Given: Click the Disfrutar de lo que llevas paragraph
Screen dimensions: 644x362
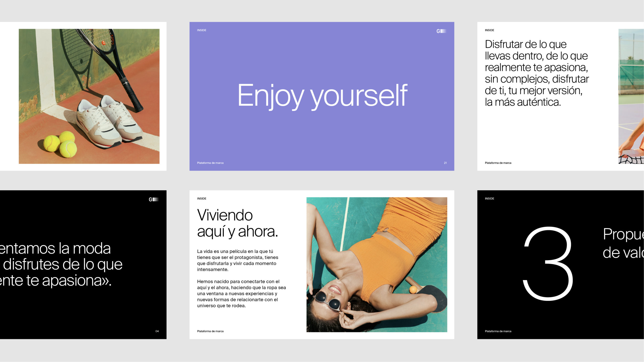Looking at the screenshot, I should point(536,73).
